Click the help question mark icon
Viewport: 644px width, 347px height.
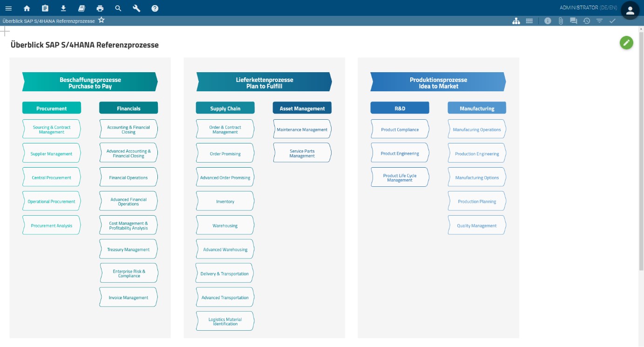tap(155, 8)
